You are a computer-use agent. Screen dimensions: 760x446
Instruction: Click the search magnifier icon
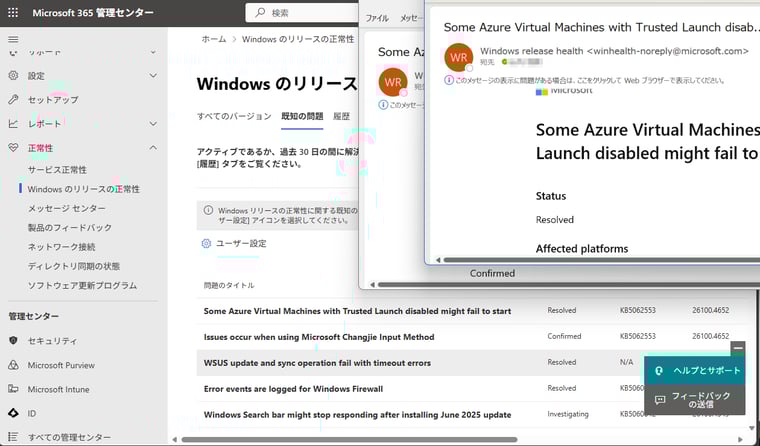(x=260, y=13)
